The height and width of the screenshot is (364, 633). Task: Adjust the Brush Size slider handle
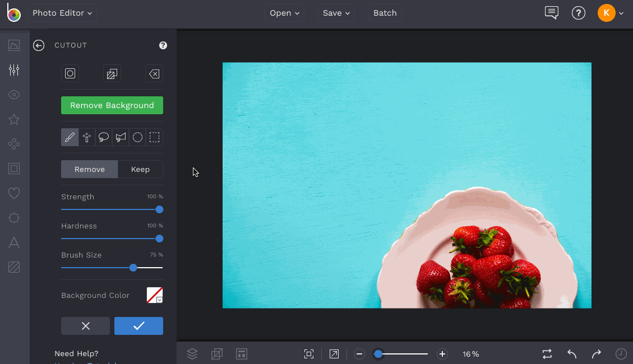[x=133, y=268]
